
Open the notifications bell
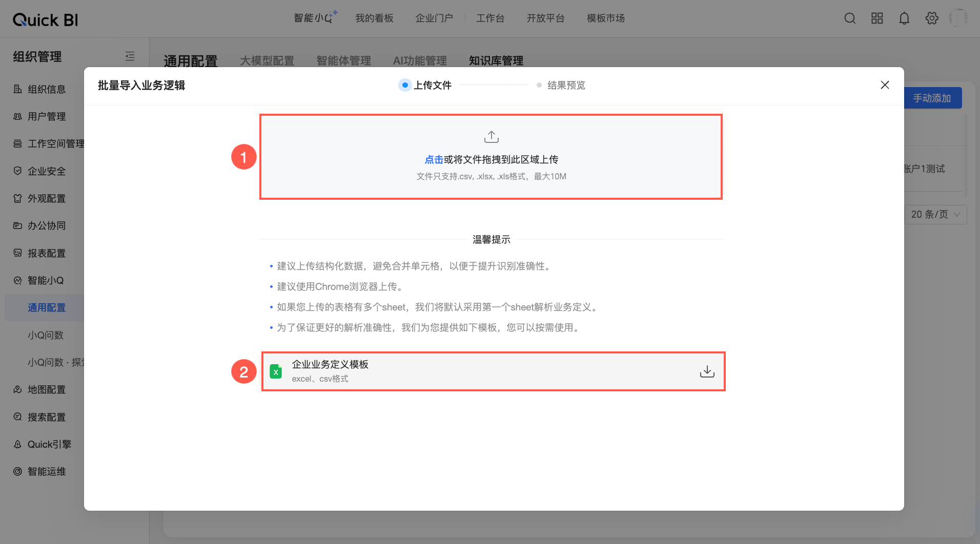[904, 18]
